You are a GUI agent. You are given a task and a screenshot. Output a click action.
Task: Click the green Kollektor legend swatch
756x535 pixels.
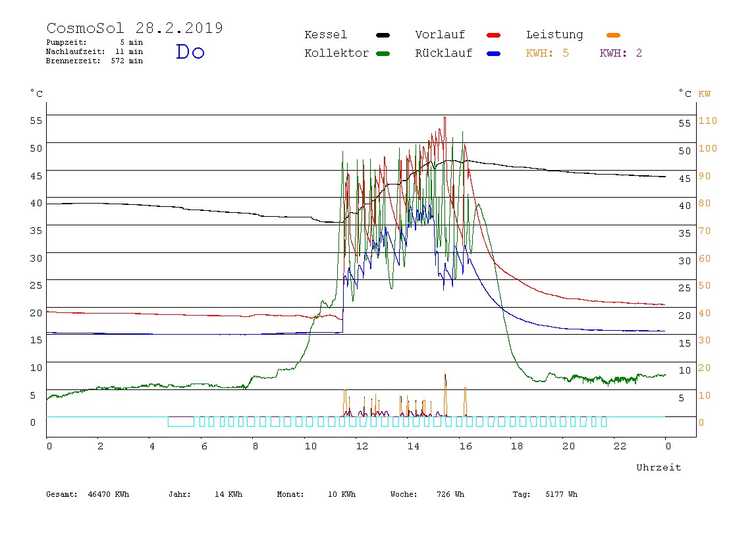pos(383,53)
